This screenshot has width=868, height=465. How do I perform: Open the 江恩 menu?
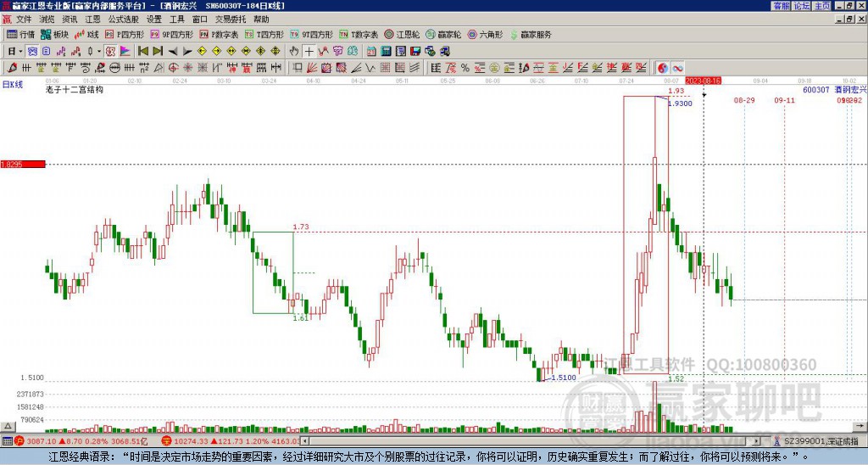tap(92, 20)
